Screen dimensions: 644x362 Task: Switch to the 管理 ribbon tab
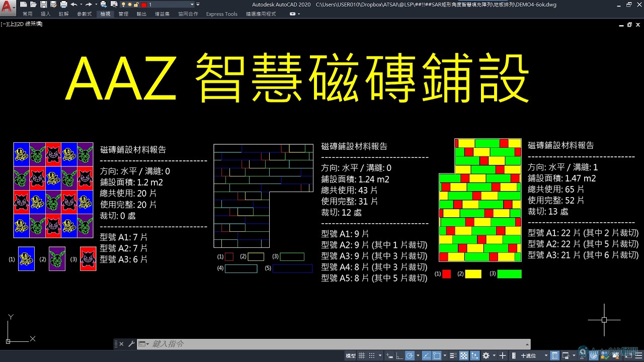pos(123,14)
